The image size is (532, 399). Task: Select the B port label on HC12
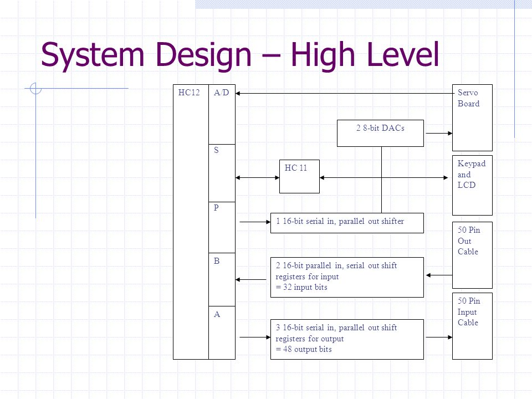(x=217, y=261)
